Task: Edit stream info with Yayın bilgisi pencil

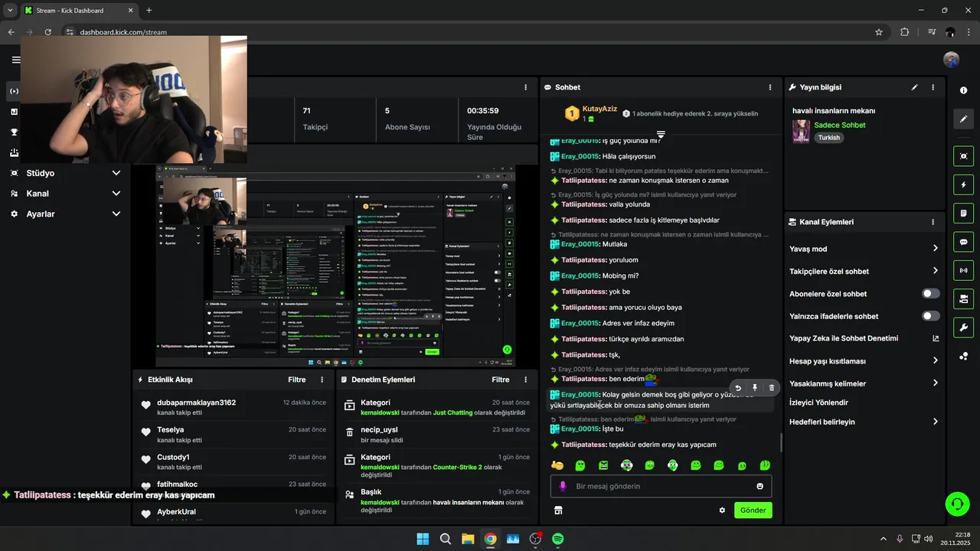Action: [914, 87]
